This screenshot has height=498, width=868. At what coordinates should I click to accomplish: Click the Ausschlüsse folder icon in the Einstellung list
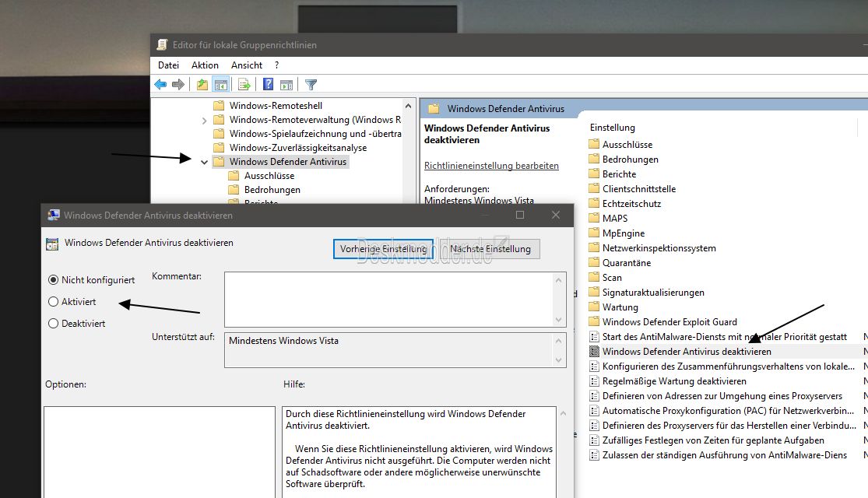click(594, 144)
